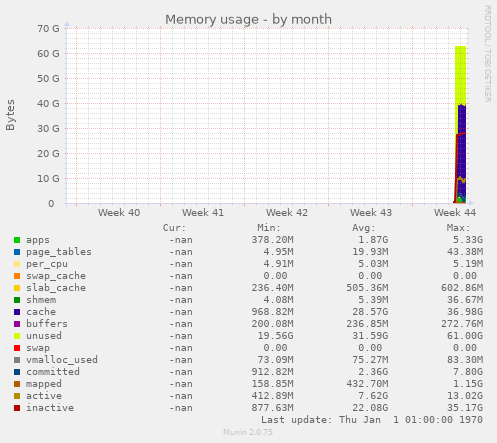The width and height of the screenshot is (497, 443).
Task: Click the vmalloc_used gray legend swatch
Action: point(17,360)
